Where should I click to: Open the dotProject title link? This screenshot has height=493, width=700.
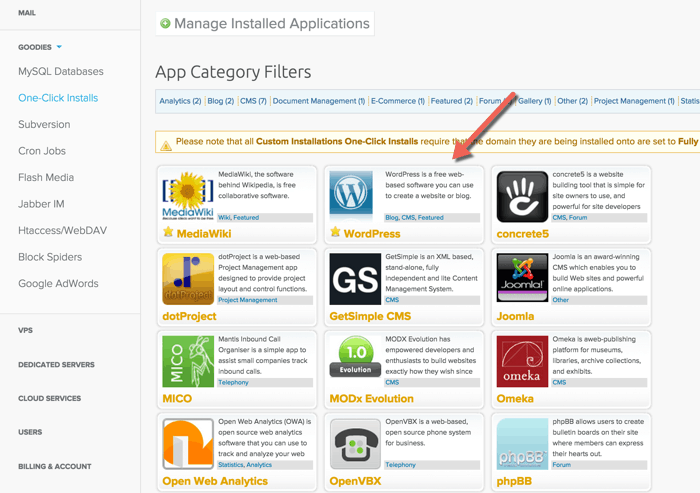[x=189, y=316]
